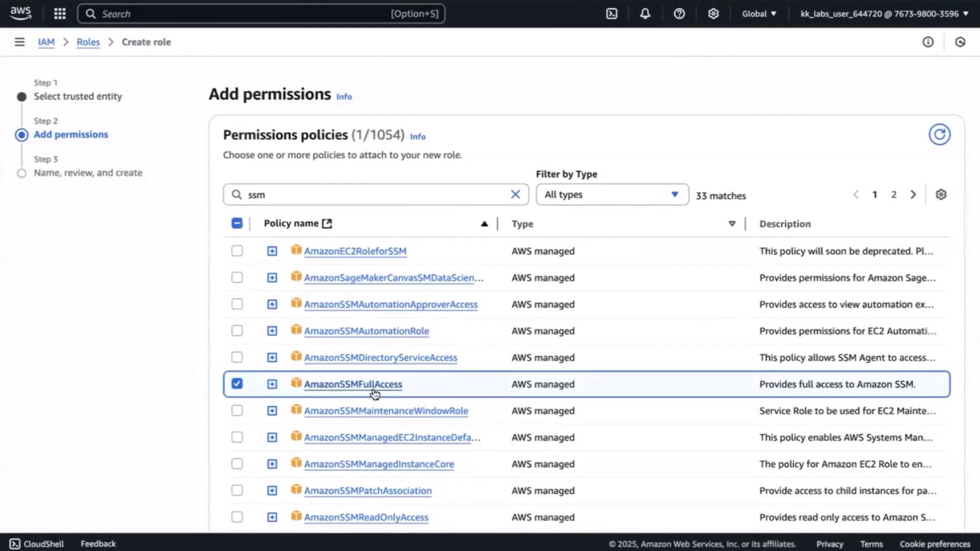The image size is (980, 551).
Task: Open the Filter by Type dropdown
Action: (x=611, y=194)
